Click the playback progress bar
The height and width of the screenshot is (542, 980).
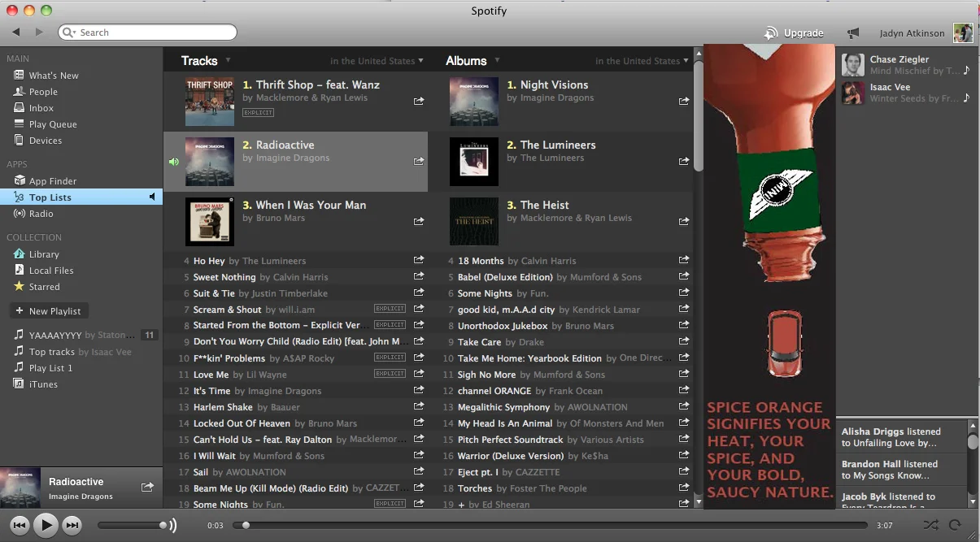551,526
